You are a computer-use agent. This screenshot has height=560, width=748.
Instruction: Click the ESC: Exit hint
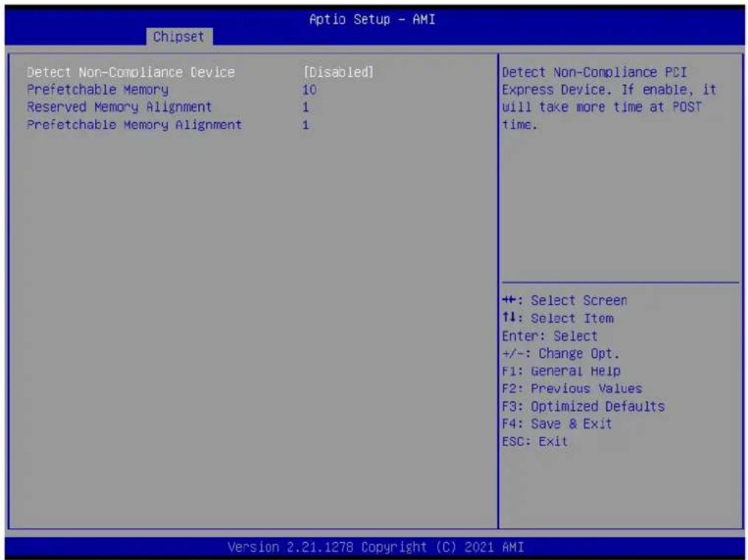(535, 441)
